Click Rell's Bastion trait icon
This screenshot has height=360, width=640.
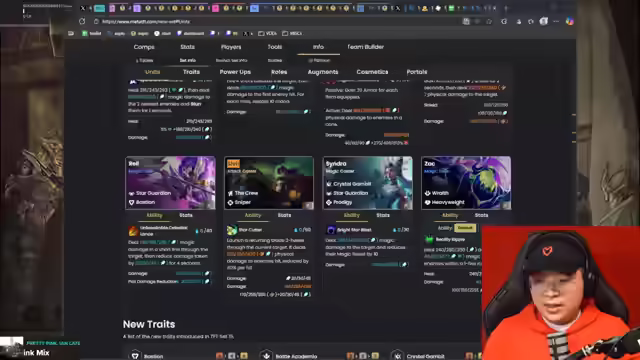[131, 202]
